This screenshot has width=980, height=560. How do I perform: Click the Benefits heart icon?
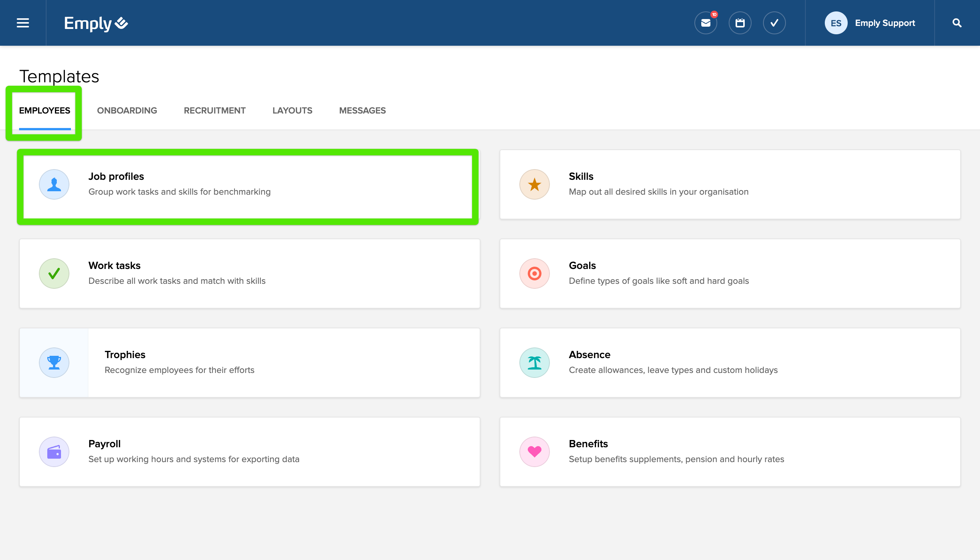click(x=534, y=451)
